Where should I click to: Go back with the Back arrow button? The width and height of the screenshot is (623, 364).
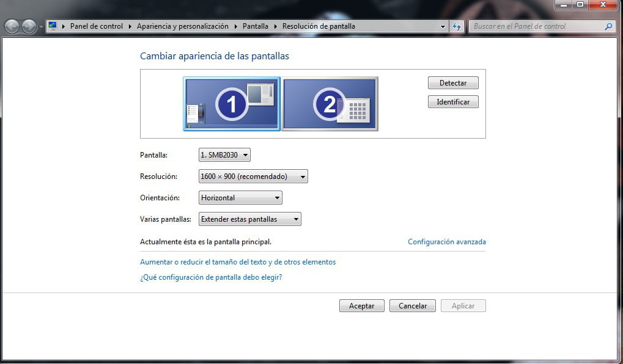coord(12,27)
